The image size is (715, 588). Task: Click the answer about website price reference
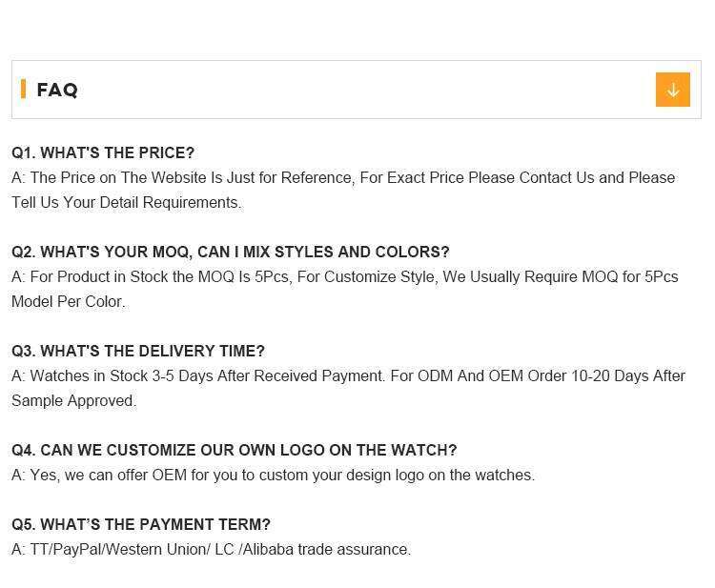[x=343, y=177]
